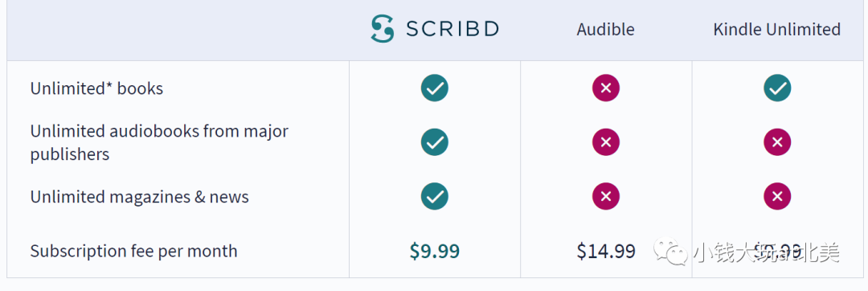Select the Kindle Unlimited column header

pyautogui.click(x=776, y=29)
